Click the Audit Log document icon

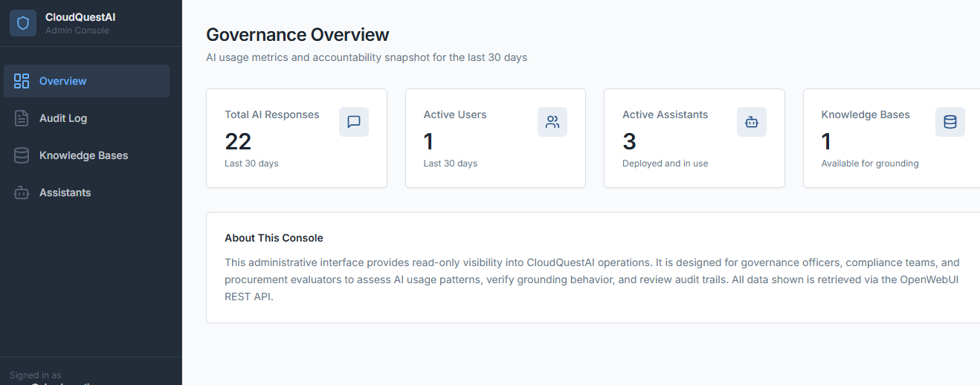pyautogui.click(x=22, y=118)
